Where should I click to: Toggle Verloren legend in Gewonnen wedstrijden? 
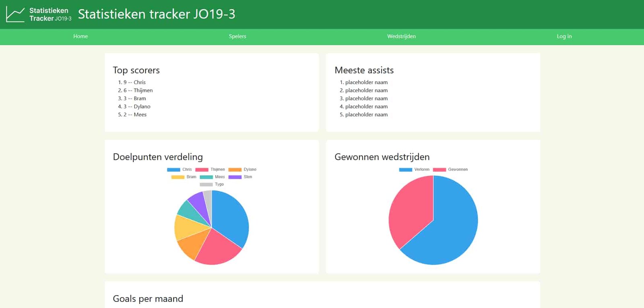coord(414,170)
